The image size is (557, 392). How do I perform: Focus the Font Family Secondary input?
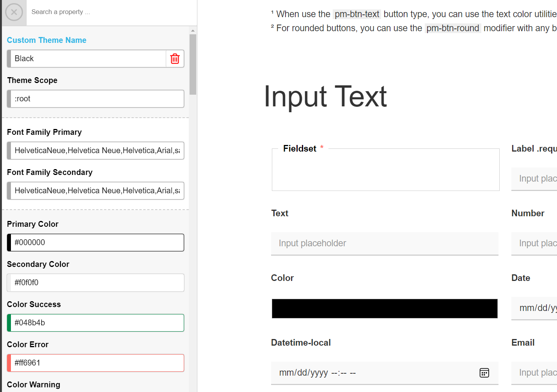click(95, 191)
